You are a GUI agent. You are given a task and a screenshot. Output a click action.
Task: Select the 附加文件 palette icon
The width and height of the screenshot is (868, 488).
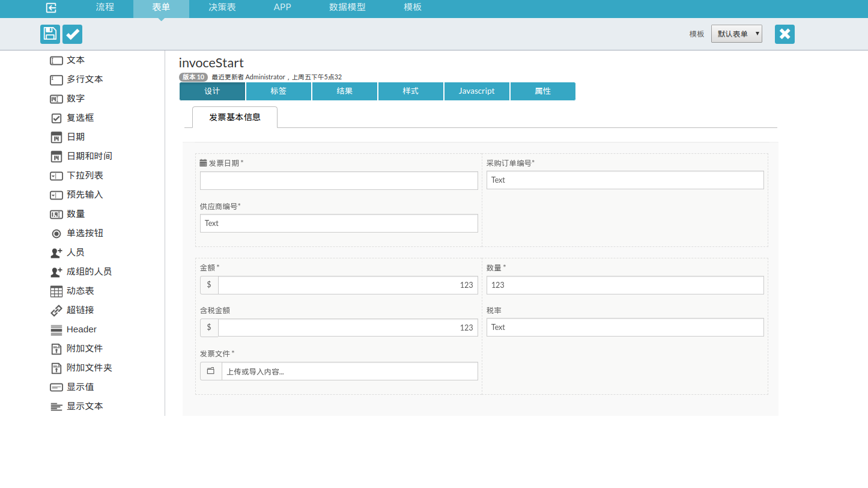click(x=56, y=349)
